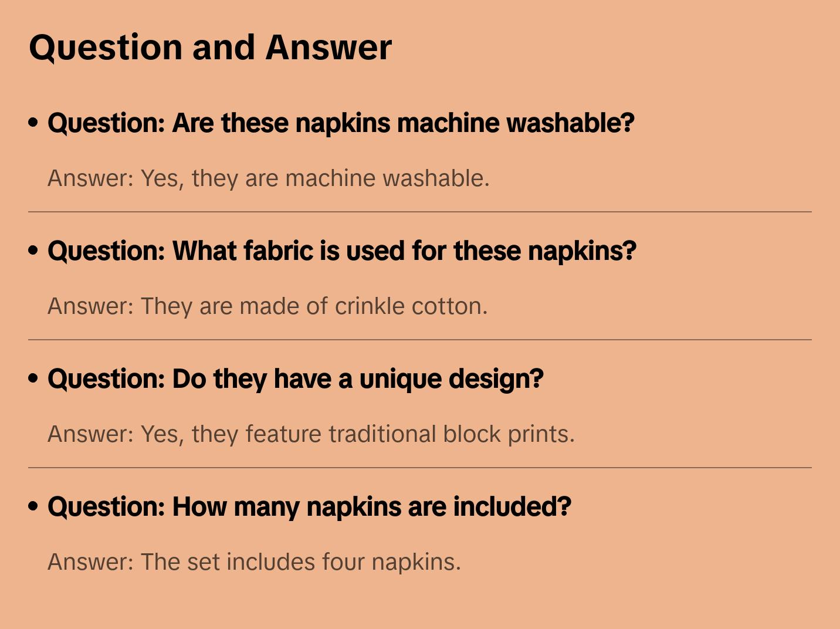
Task: Click the 'Question and Answer' heading
Action: tap(210, 47)
